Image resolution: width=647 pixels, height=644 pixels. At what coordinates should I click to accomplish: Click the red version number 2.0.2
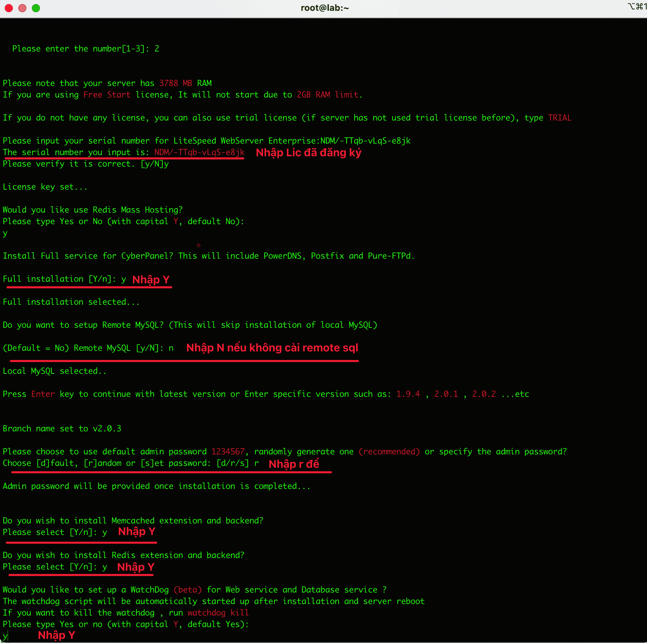(x=484, y=394)
